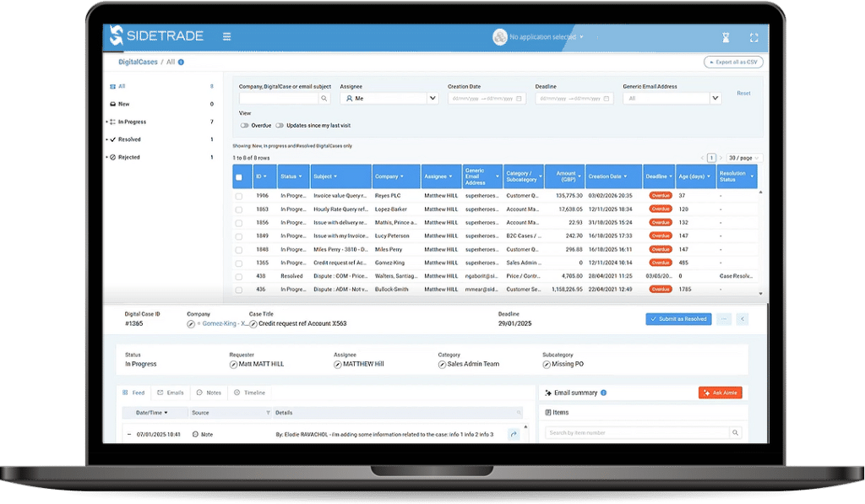Click the Ask Aimie button
Screen dimensions: 865x504
point(720,393)
